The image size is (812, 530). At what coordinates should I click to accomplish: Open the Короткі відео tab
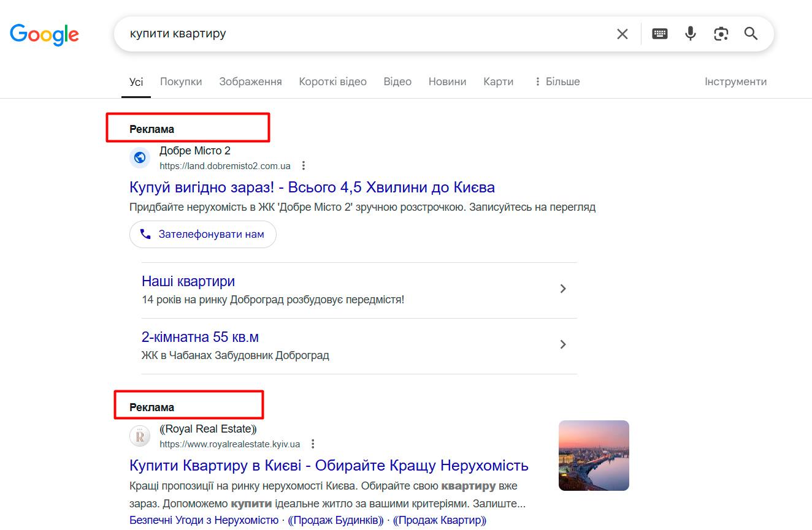coord(332,81)
